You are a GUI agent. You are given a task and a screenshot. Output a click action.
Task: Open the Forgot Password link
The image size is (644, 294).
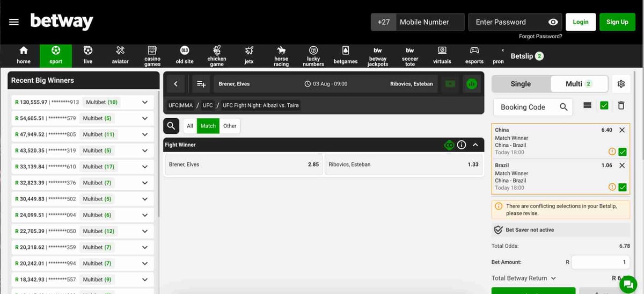540,37
